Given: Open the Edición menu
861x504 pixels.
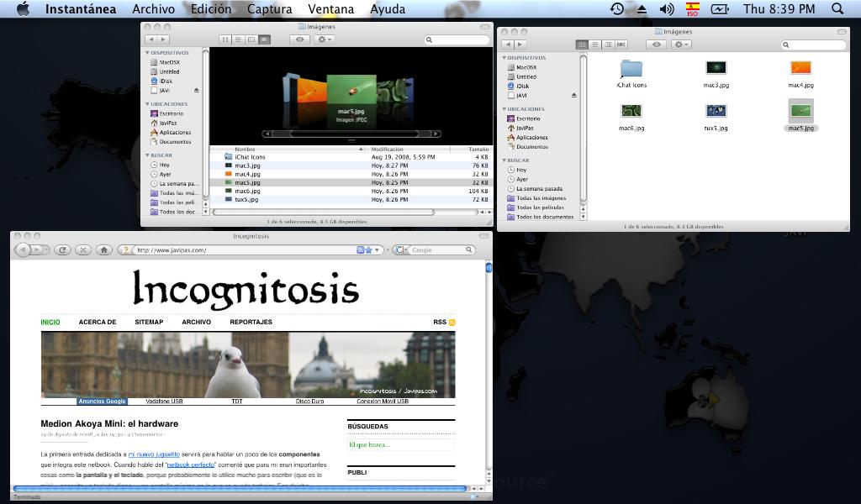Looking at the screenshot, I should pos(211,8).
